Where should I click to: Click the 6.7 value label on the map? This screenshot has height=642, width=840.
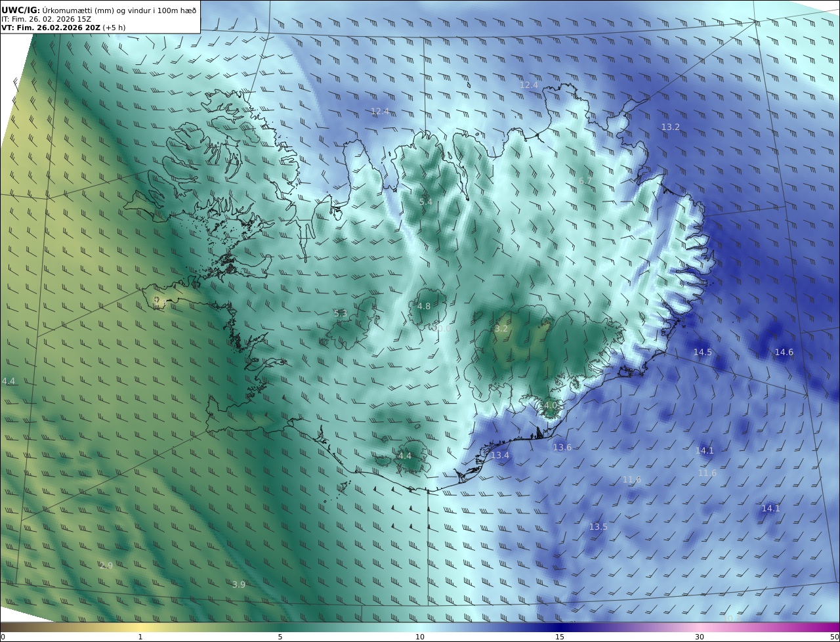(585, 181)
